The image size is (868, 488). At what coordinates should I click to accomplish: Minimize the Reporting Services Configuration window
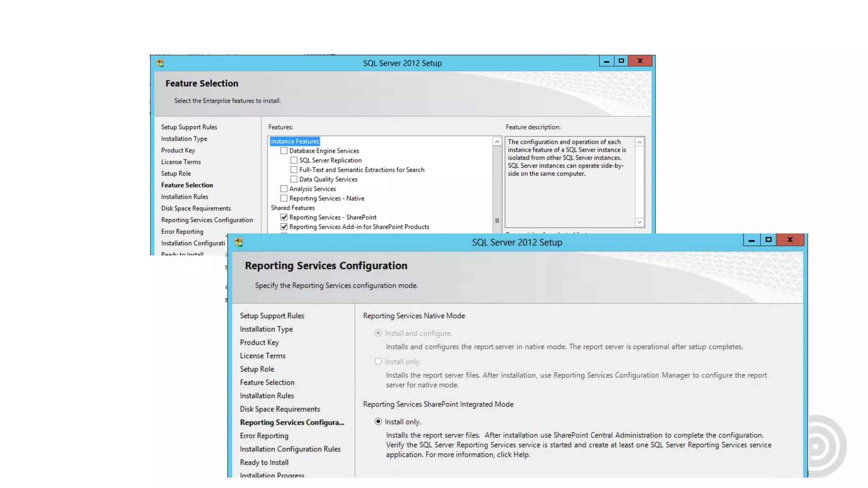pyautogui.click(x=751, y=240)
